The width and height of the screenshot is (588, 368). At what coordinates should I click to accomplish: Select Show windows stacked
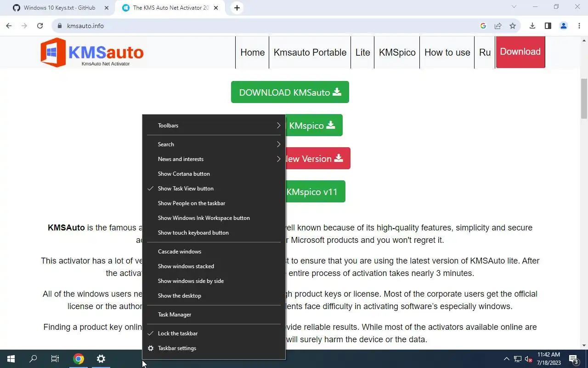(214, 266)
